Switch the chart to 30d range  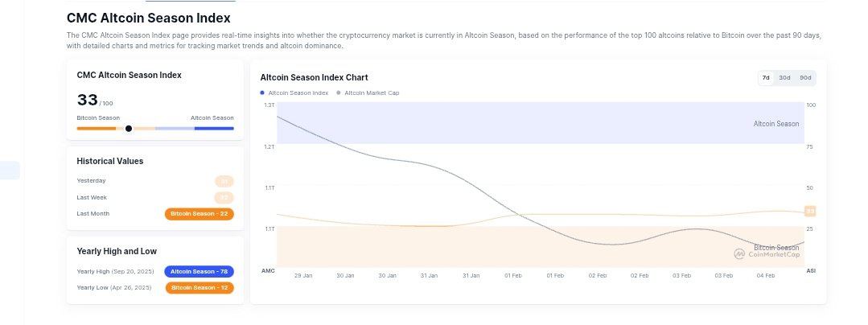pyautogui.click(x=784, y=77)
